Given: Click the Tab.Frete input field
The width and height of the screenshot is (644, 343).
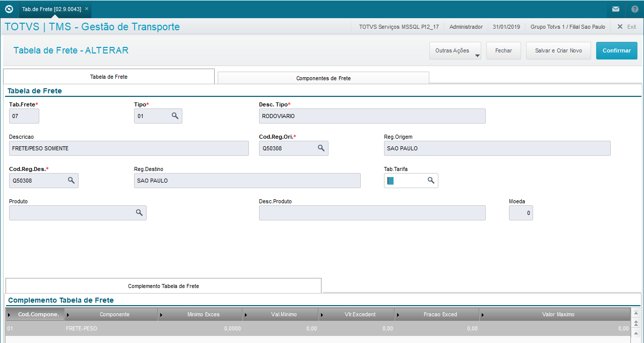Looking at the screenshot, I should [24, 116].
